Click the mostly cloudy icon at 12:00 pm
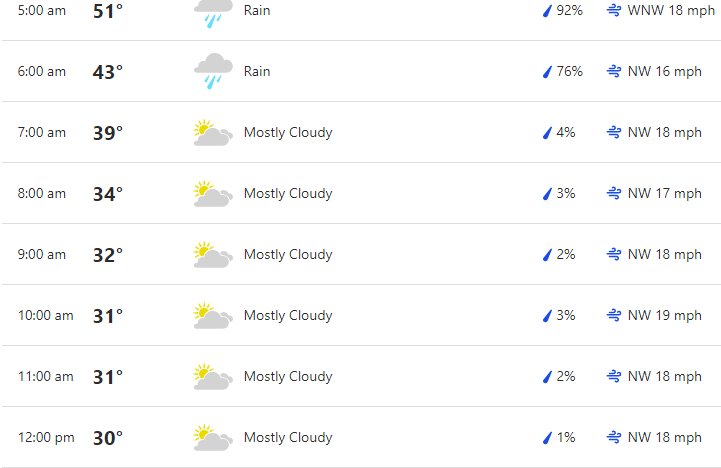The image size is (721, 468). click(213, 438)
